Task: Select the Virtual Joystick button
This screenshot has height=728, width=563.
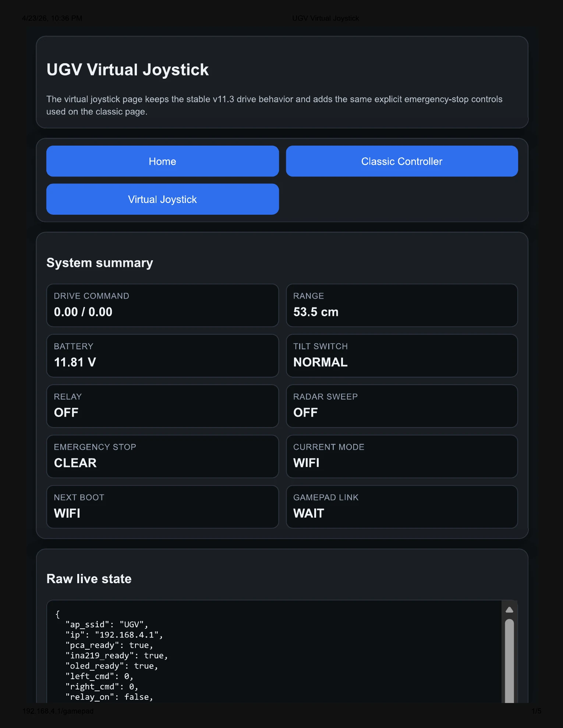Action: (x=162, y=199)
